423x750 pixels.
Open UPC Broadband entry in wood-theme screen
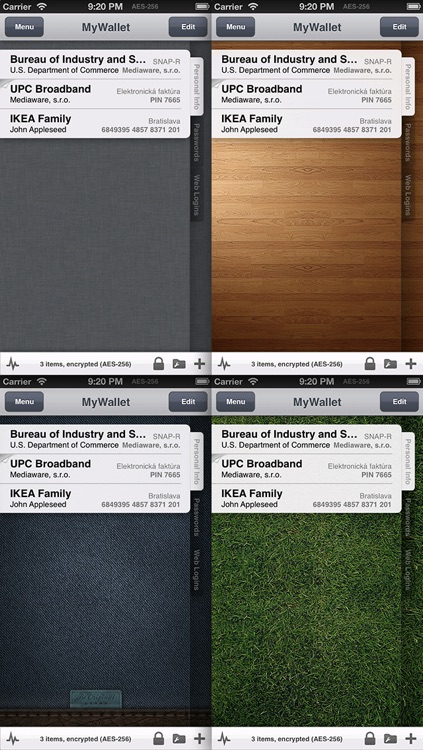click(x=306, y=94)
